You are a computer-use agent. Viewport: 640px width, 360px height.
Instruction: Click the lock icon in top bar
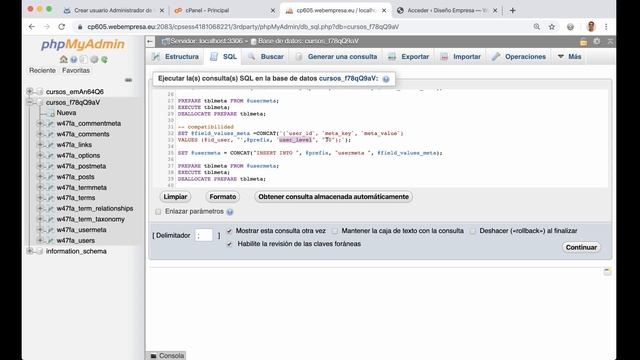click(584, 42)
